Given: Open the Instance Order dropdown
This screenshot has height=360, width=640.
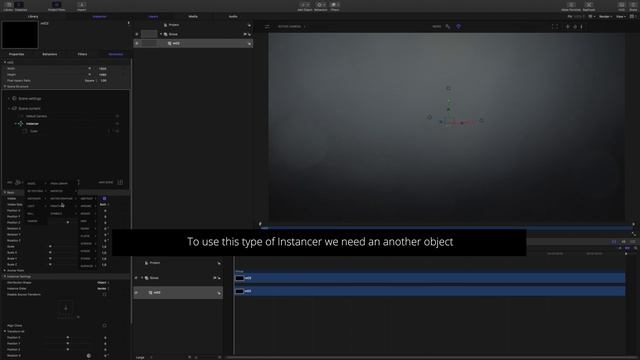Looking at the screenshot, I should 103,289.
